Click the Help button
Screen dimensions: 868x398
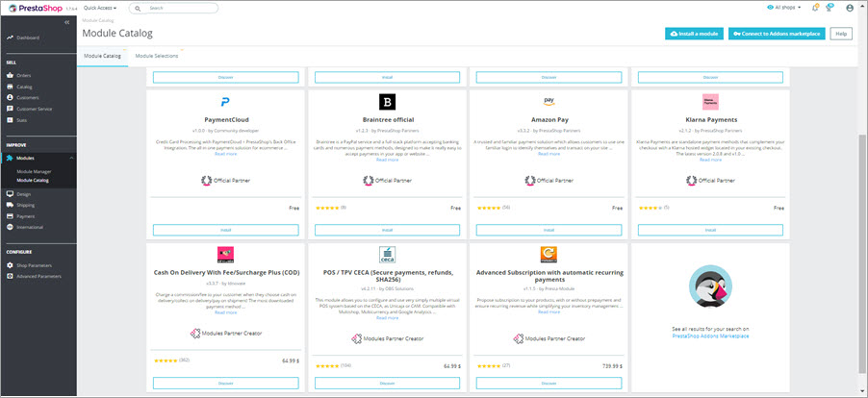[x=841, y=34]
